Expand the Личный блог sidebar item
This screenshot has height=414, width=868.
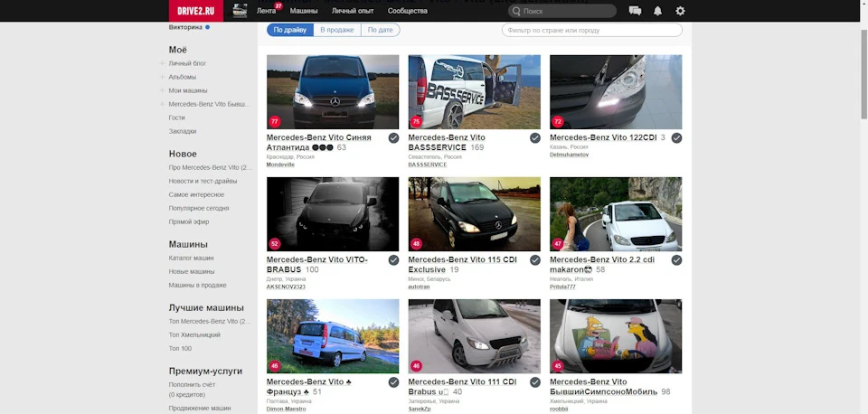coord(162,63)
